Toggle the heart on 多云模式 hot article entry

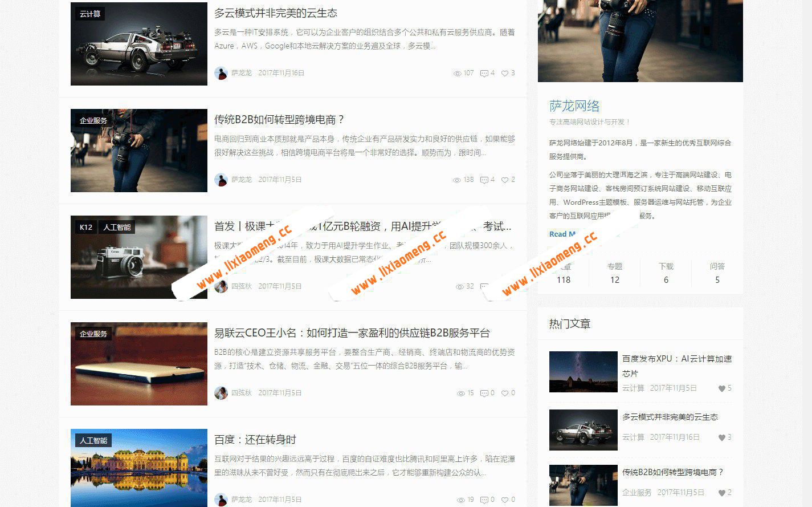tap(721, 437)
